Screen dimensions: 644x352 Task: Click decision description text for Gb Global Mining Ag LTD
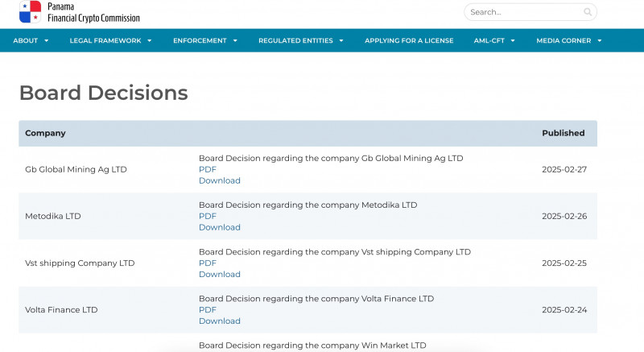click(331, 158)
